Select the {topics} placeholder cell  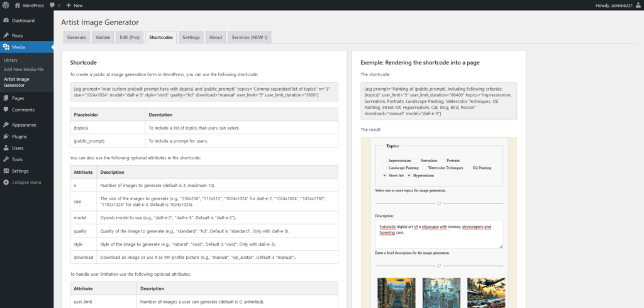pos(108,128)
